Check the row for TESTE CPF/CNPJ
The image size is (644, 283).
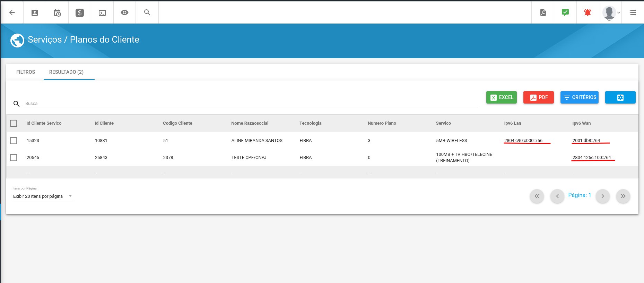coord(14,158)
